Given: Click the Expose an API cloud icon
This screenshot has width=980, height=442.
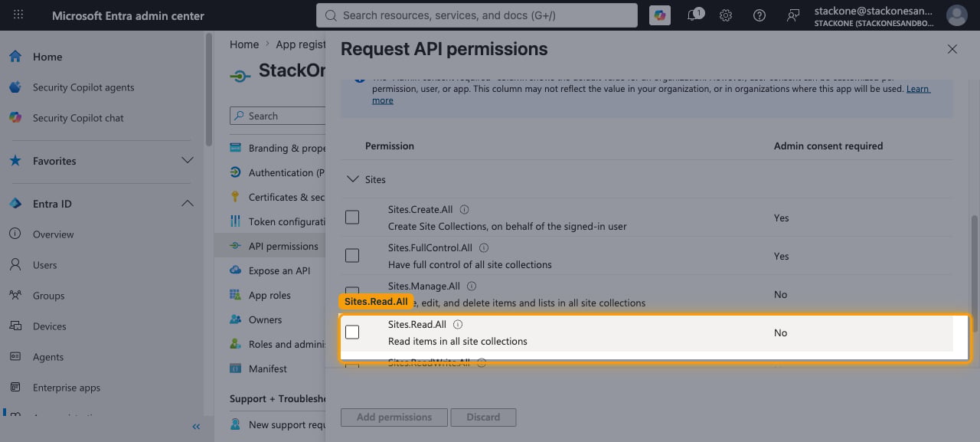Looking at the screenshot, I should [x=235, y=270].
